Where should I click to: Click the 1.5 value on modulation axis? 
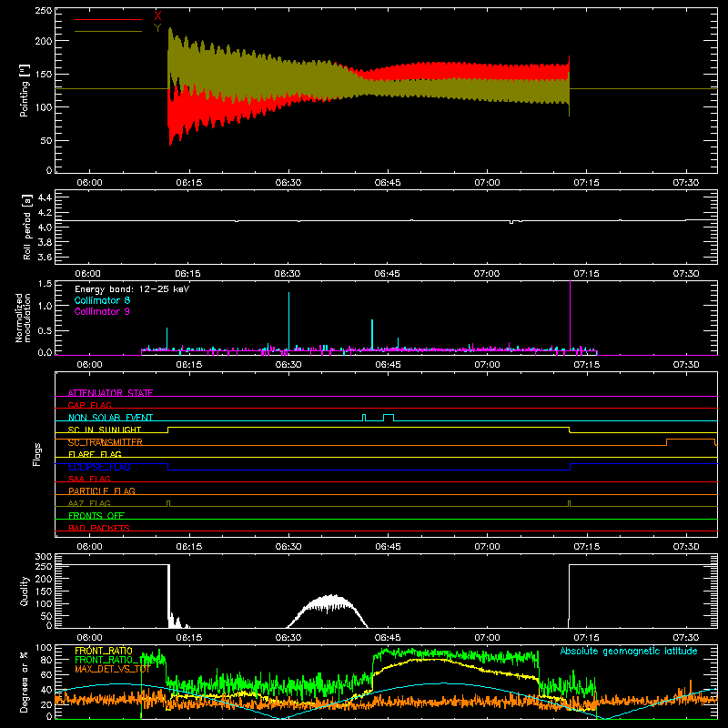[x=45, y=284]
